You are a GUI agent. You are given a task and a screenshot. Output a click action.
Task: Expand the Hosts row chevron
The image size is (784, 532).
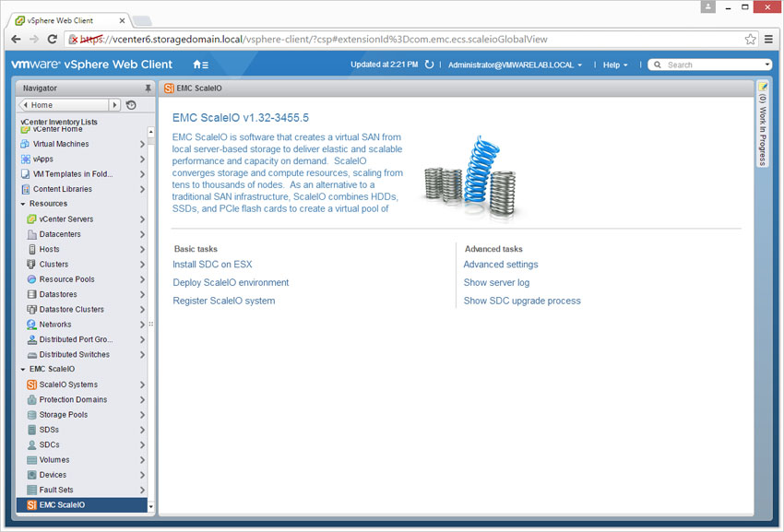pyautogui.click(x=142, y=249)
